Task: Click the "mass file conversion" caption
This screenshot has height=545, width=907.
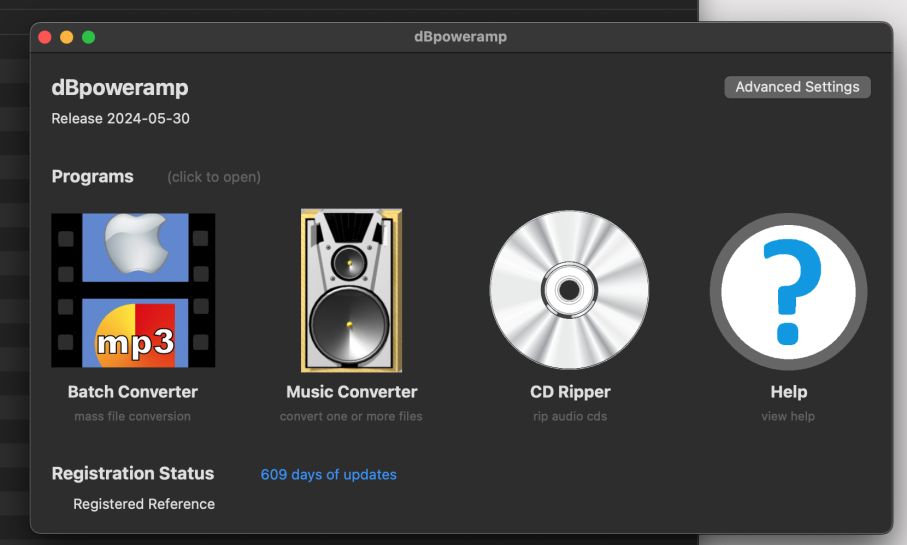Action: click(x=132, y=416)
